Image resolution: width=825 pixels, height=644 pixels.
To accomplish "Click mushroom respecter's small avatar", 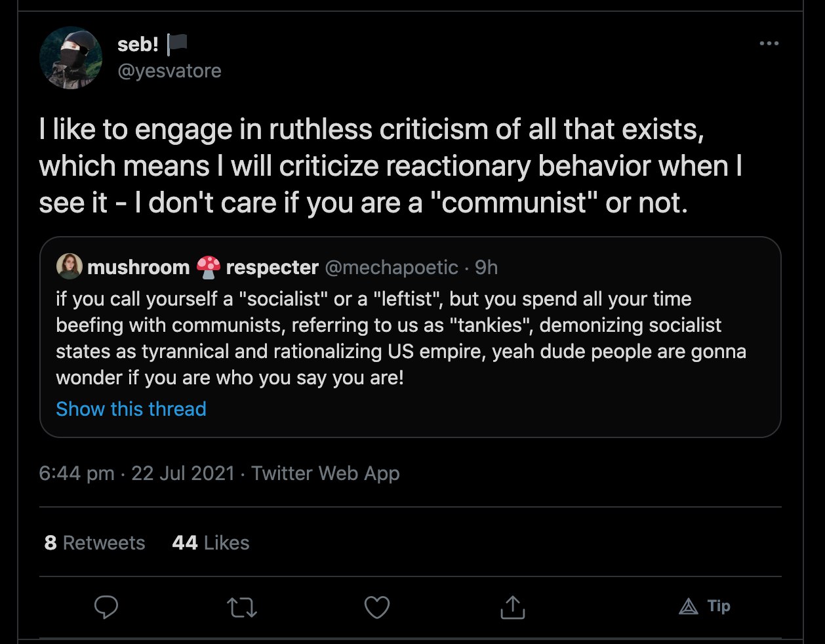I will [x=70, y=267].
